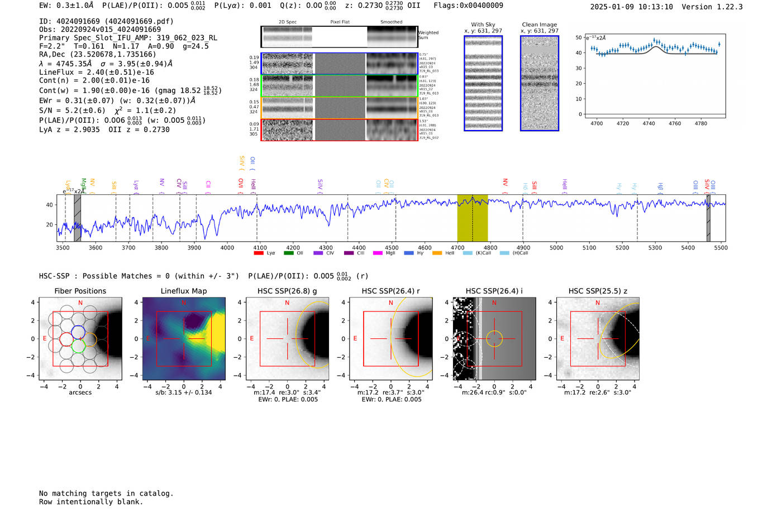The height and width of the screenshot is (532, 782).
Task: Open the HSC SSP(26.4) r cutout
Action: pyautogui.click(x=391, y=339)
